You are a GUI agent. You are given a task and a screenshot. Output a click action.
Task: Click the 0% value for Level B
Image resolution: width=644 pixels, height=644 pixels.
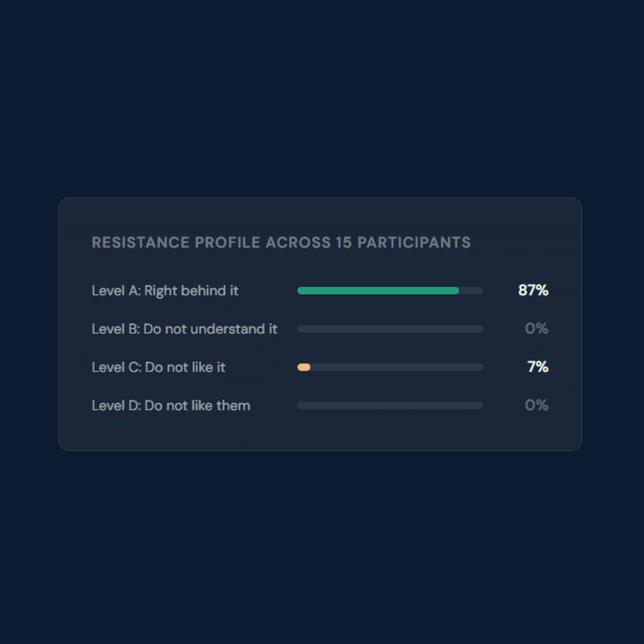pyautogui.click(x=536, y=328)
